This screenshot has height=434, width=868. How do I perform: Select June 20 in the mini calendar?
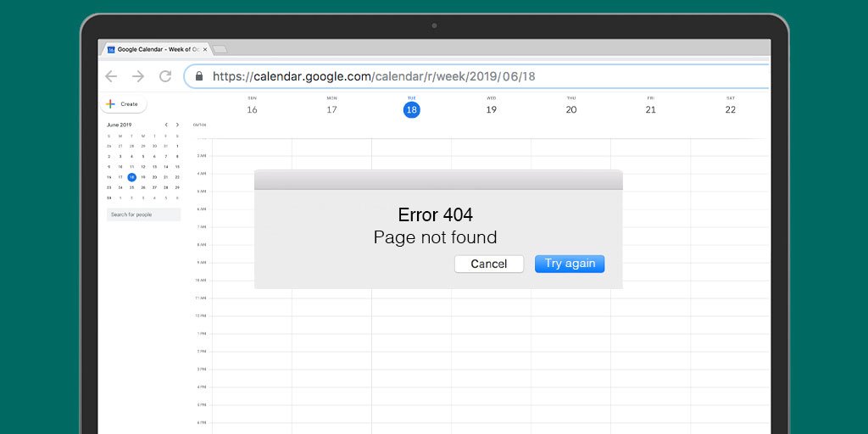point(154,177)
